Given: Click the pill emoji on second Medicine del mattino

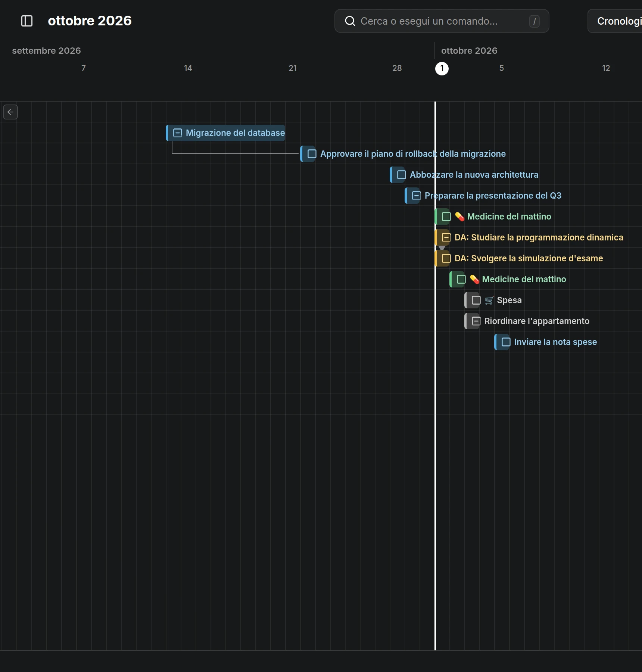Looking at the screenshot, I should (474, 279).
